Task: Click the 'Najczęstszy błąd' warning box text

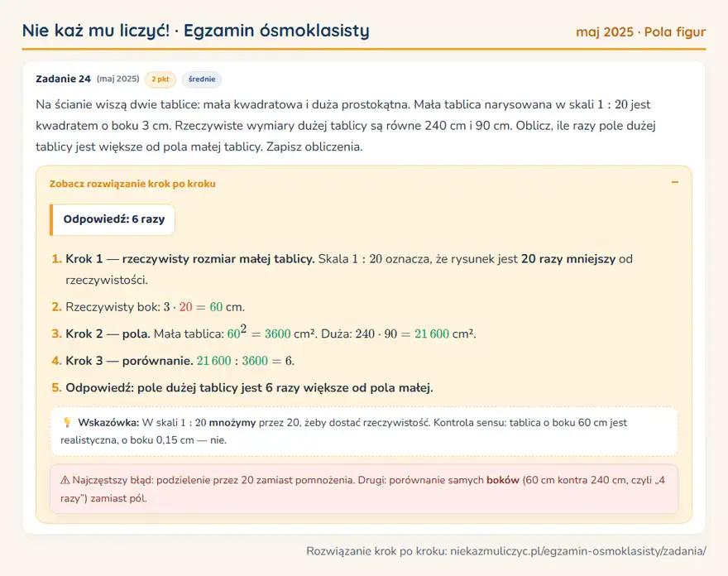Action: (363, 488)
